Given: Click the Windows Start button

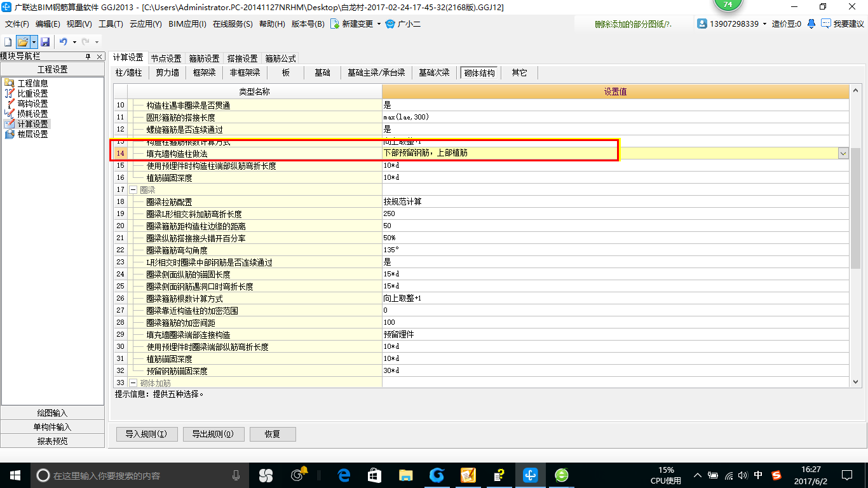Looking at the screenshot, I should tap(15, 475).
